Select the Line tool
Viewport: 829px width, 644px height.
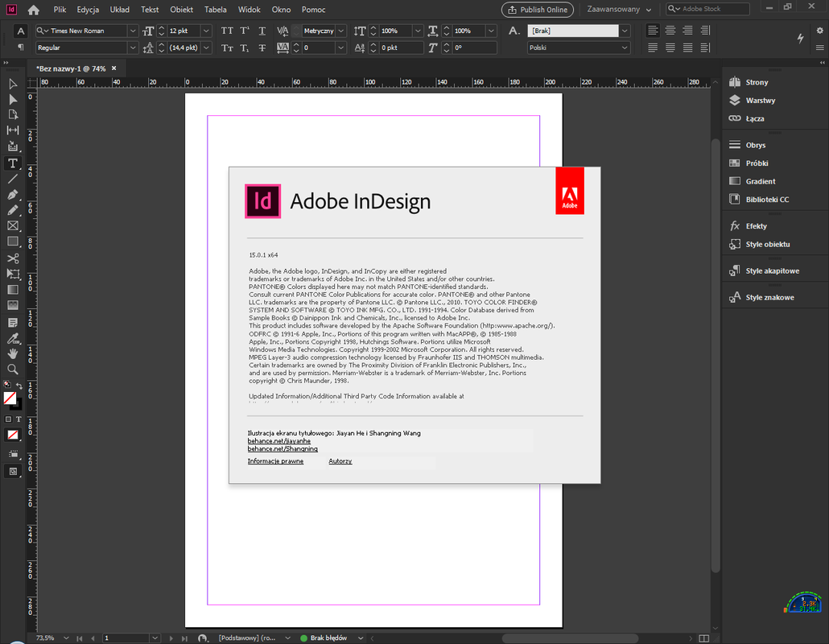tap(13, 180)
